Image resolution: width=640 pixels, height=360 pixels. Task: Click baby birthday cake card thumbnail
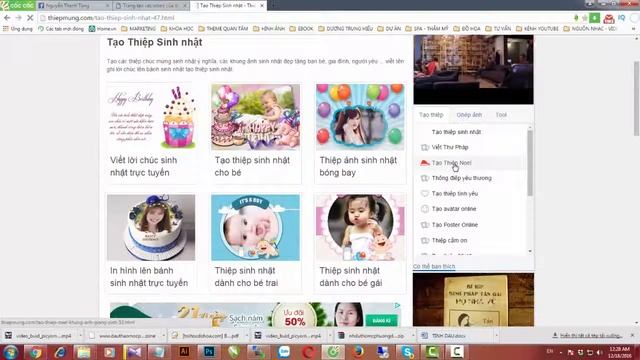point(256,117)
